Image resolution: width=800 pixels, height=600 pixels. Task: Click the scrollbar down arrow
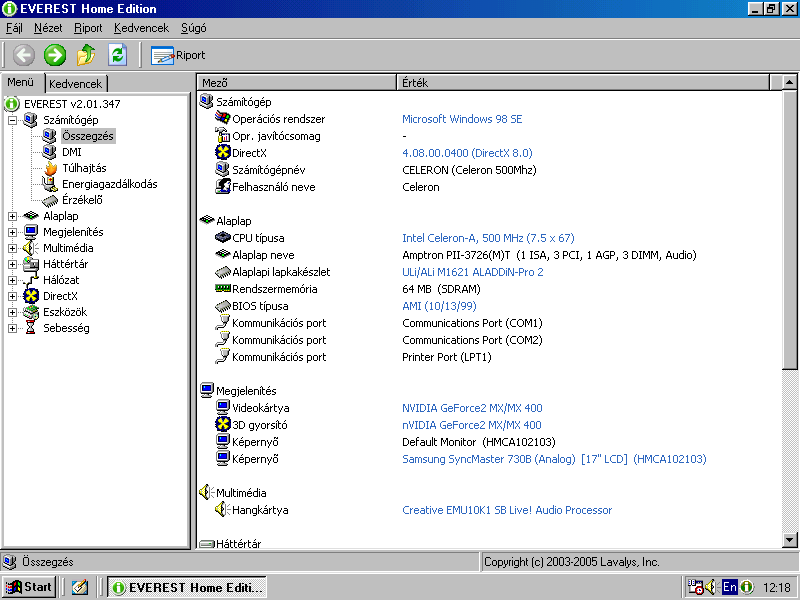[x=789, y=539]
